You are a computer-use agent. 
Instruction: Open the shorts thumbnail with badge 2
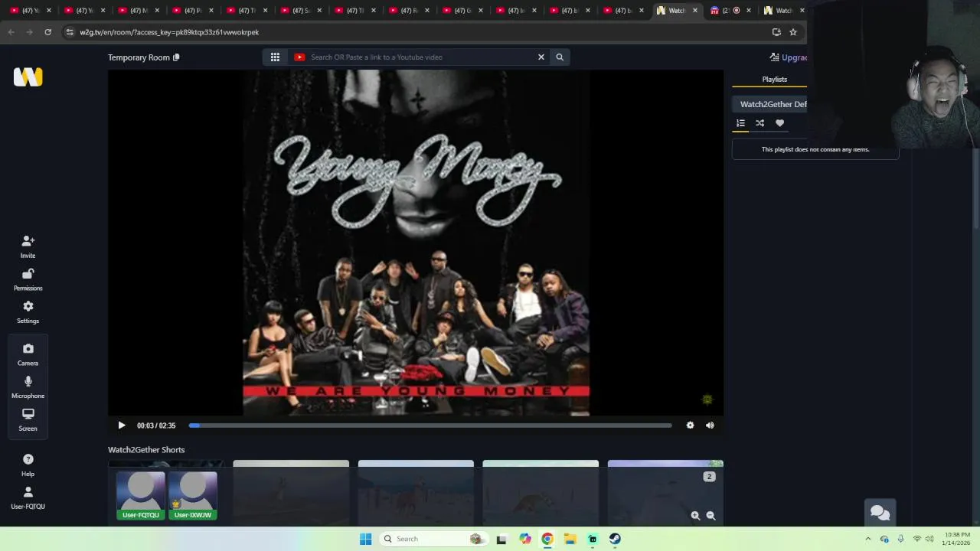point(665,493)
